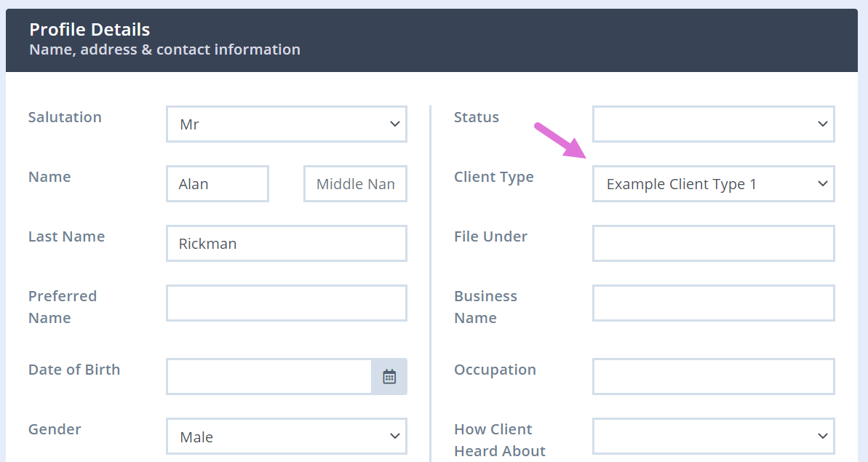
Task: Open the How Client Heard About dropdown
Action: tap(712, 436)
